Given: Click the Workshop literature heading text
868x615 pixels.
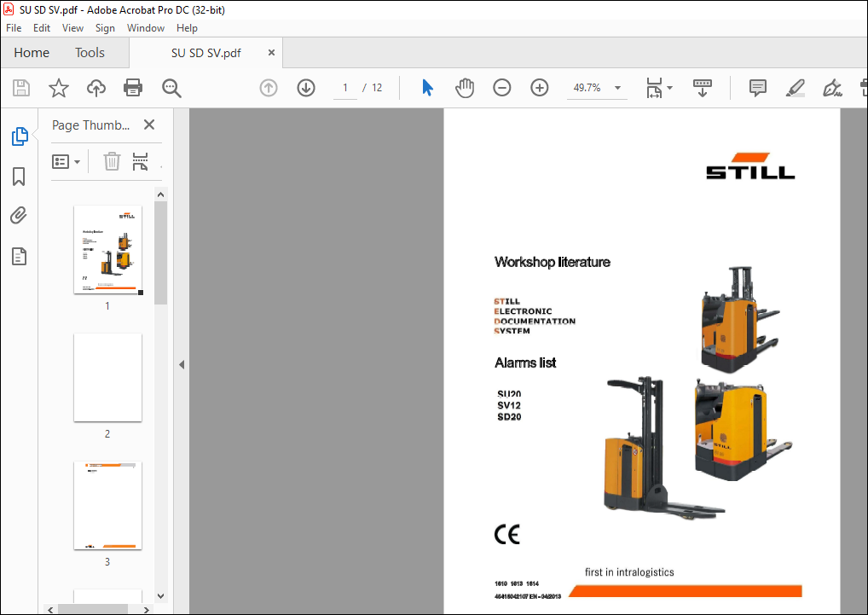Looking at the screenshot, I should pos(552,262).
